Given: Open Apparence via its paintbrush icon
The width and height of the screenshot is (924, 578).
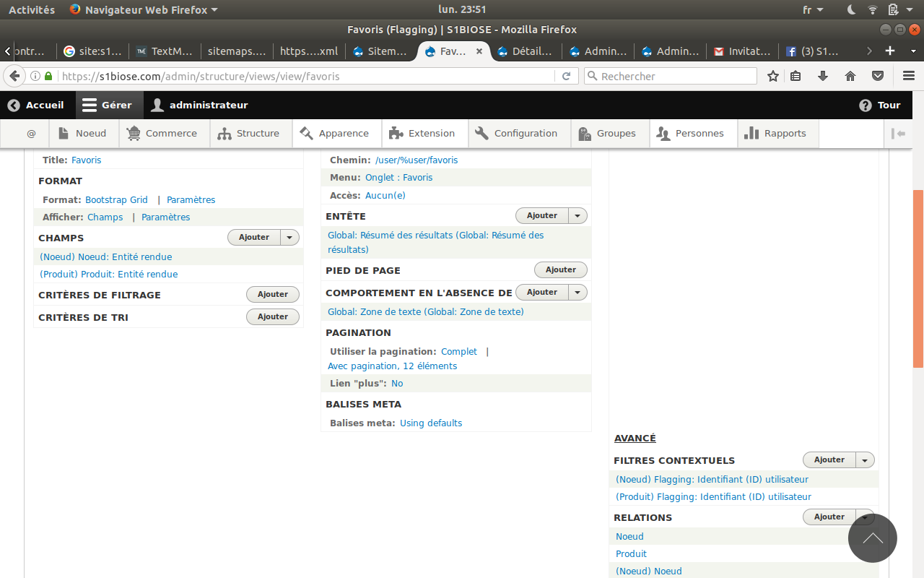Looking at the screenshot, I should click(308, 133).
